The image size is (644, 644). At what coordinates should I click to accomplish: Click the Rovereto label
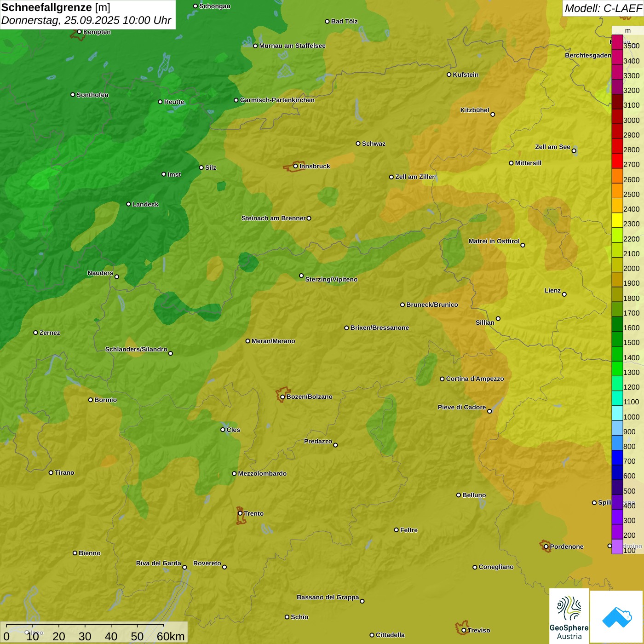(x=207, y=563)
